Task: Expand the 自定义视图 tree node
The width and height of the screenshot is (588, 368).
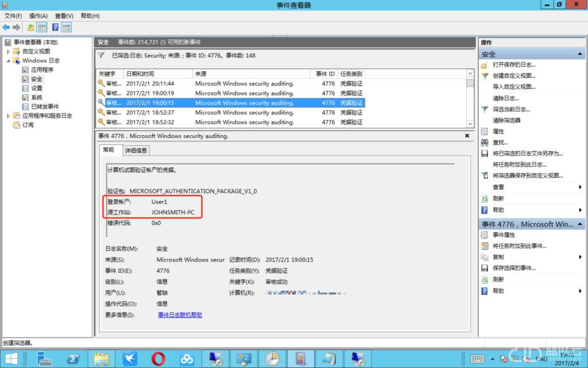Action: [8, 51]
